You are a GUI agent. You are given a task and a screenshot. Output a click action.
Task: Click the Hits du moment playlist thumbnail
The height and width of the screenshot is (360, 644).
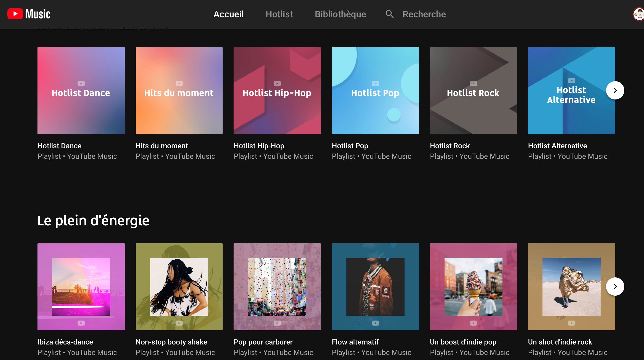[179, 91]
